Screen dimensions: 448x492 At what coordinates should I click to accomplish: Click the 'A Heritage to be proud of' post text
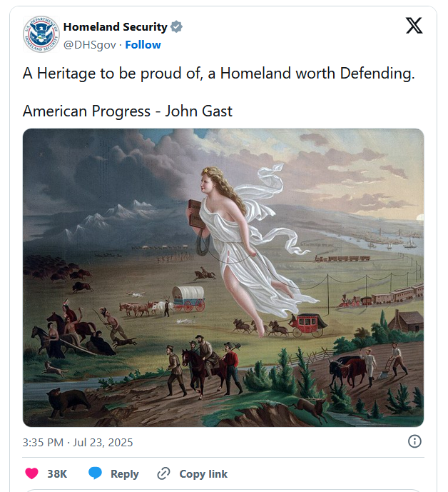point(218,74)
